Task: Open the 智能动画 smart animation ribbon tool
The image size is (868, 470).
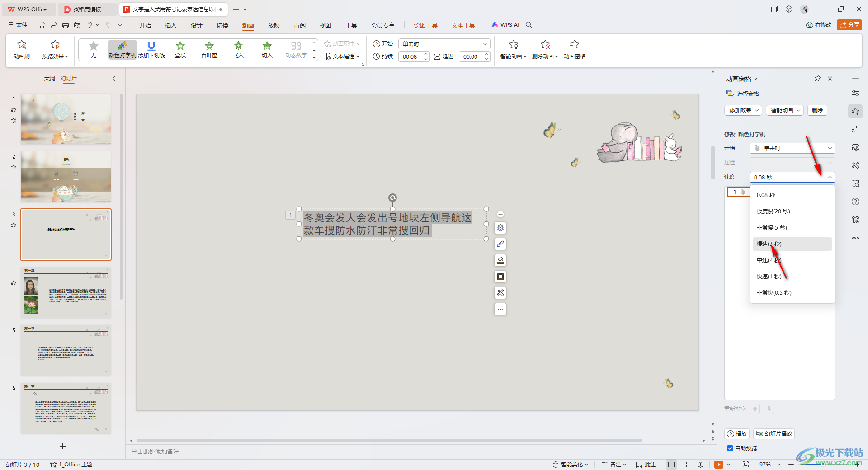Action: (513, 49)
